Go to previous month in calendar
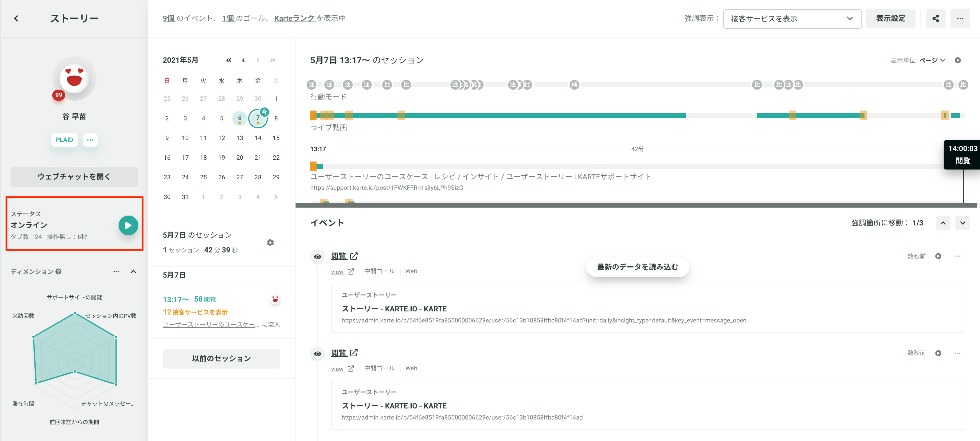 tap(244, 60)
